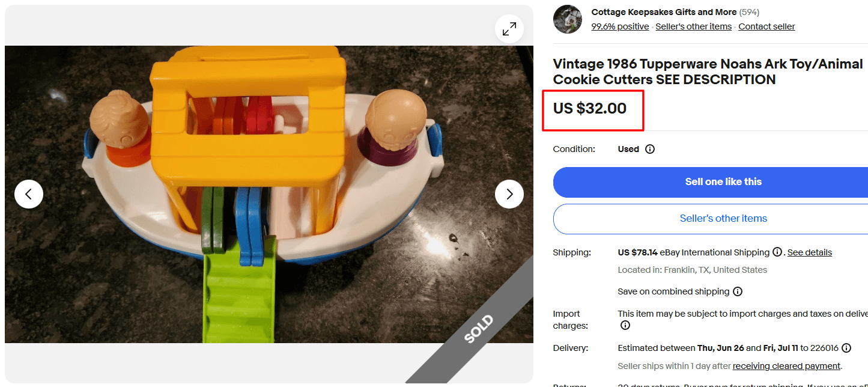Image resolution: width=868 pixels, height=387 pixels.
Task: Open the 99.6% positive feedback link
Action: pos(620,26)
